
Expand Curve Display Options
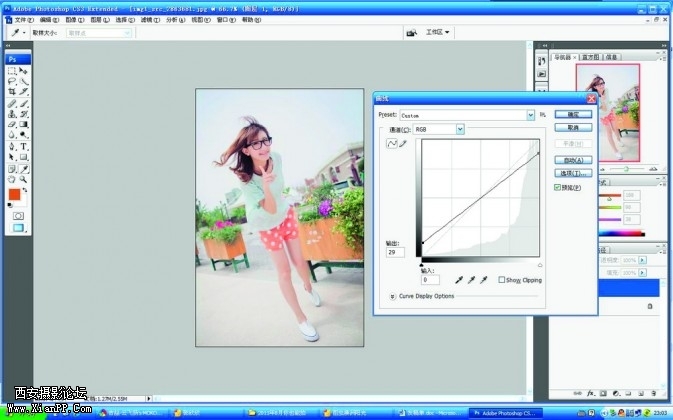[x=392, y=296]
